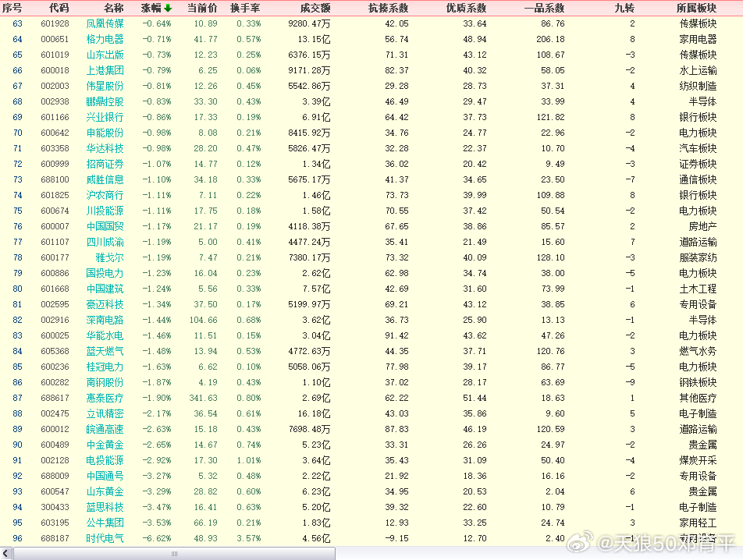This screenshot has width=743, height=560.
Task: Sort by 成交额 column header
Action: (315, 8)
